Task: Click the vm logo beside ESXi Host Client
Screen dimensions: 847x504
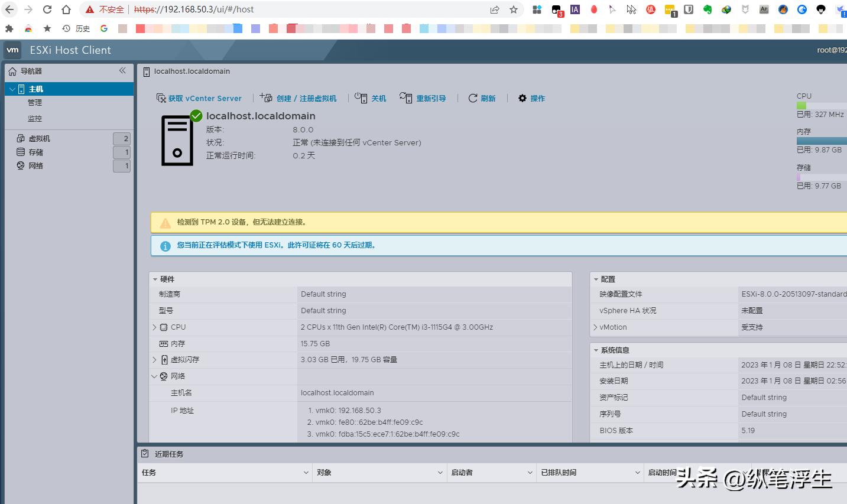Action: coord(12,50)
